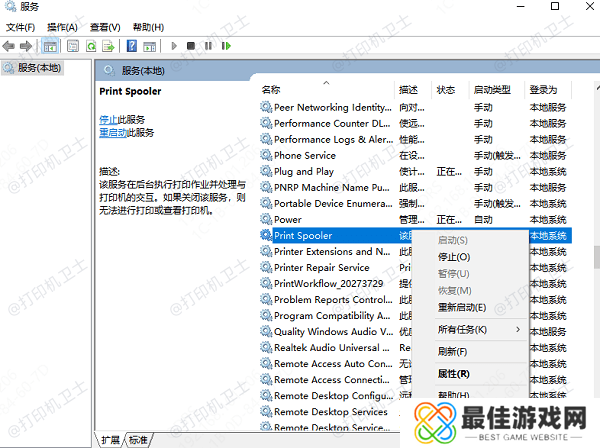The image size is (600, 448).
Task: Click the Forward arrow in the toolbar
Action: pyautogui.click(x=26, y=46)
